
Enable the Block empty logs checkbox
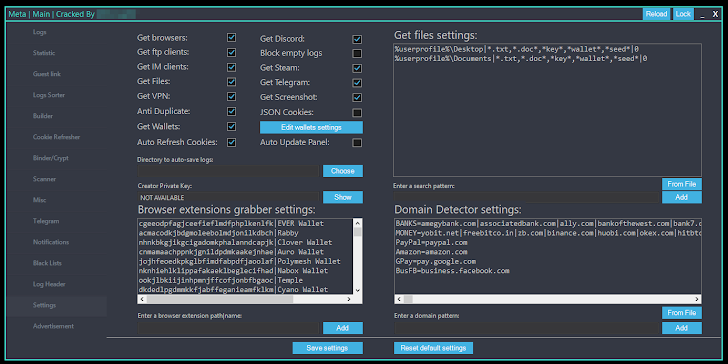pos(357,53)
